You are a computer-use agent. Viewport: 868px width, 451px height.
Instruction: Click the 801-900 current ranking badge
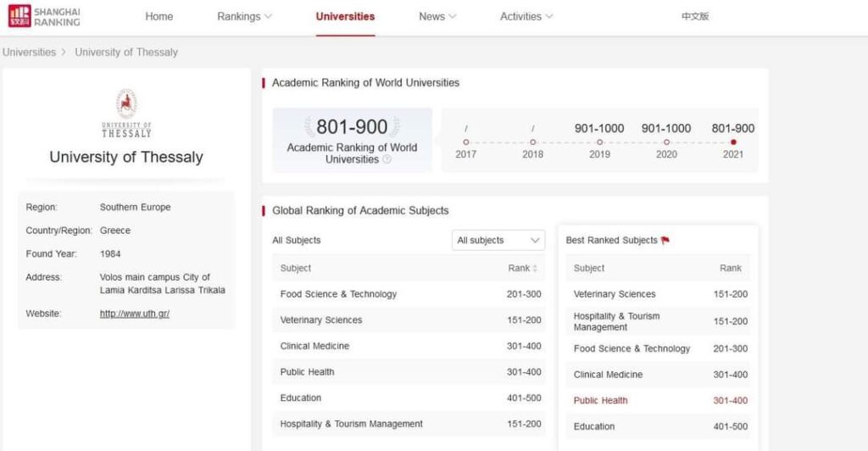tap(352, 140)
